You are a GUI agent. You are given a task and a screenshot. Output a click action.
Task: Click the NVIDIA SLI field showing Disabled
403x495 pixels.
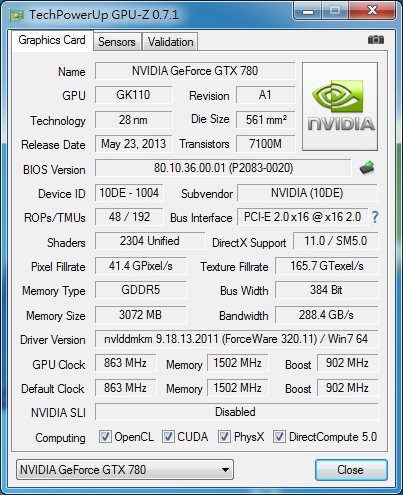pyautogui.click(x=236, y=412)
